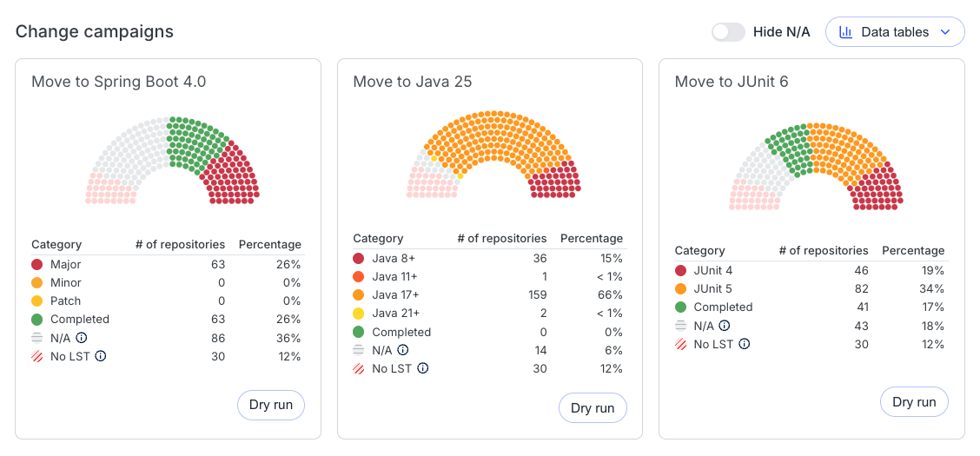Click the 66% percentage for Java 17+

pos(610,294)
